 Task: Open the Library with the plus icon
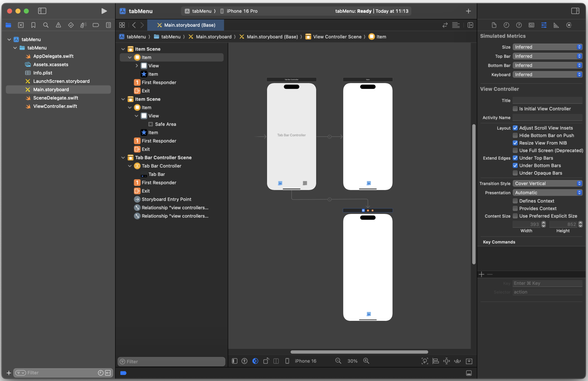pos(468,11)
